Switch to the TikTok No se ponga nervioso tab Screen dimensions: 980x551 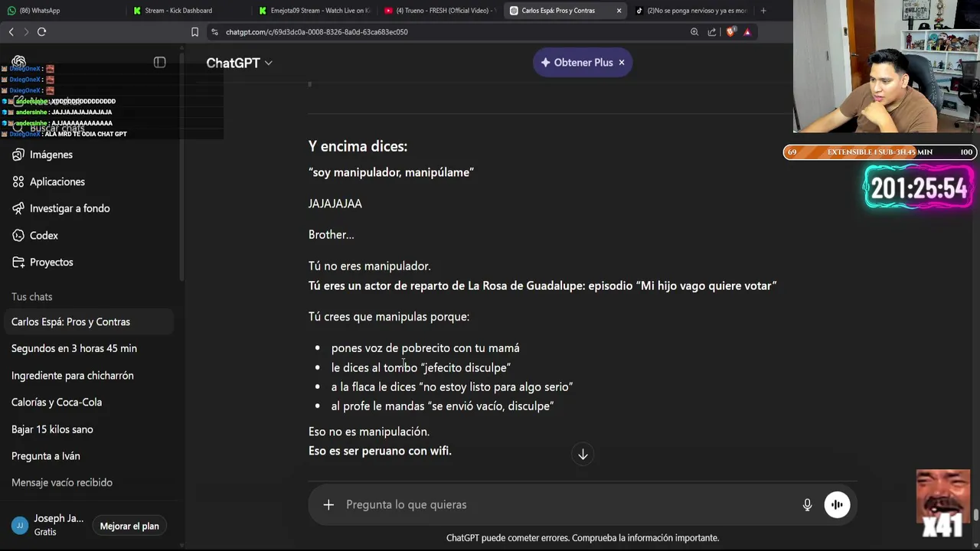691,11
